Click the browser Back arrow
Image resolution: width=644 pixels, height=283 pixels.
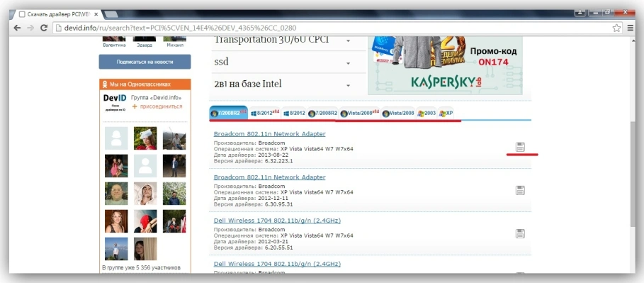(17, 28)
